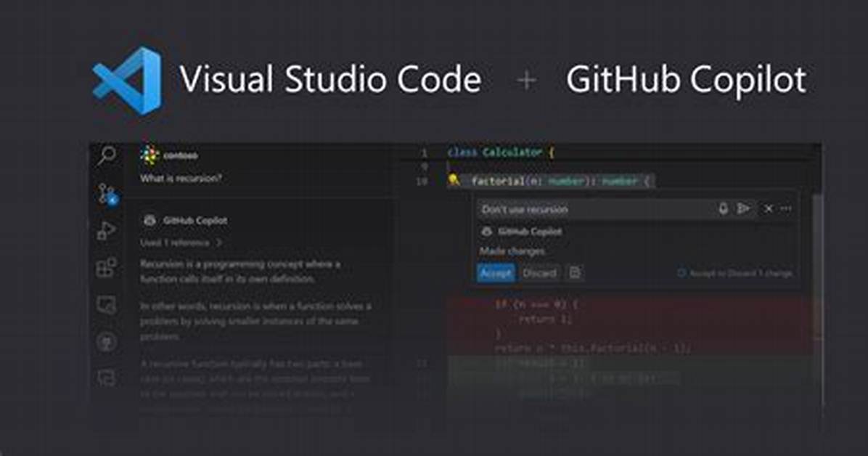Click the "What is recursion?" chat message
The height and width of the screenshot is (456, 868).
click(181, 179)
